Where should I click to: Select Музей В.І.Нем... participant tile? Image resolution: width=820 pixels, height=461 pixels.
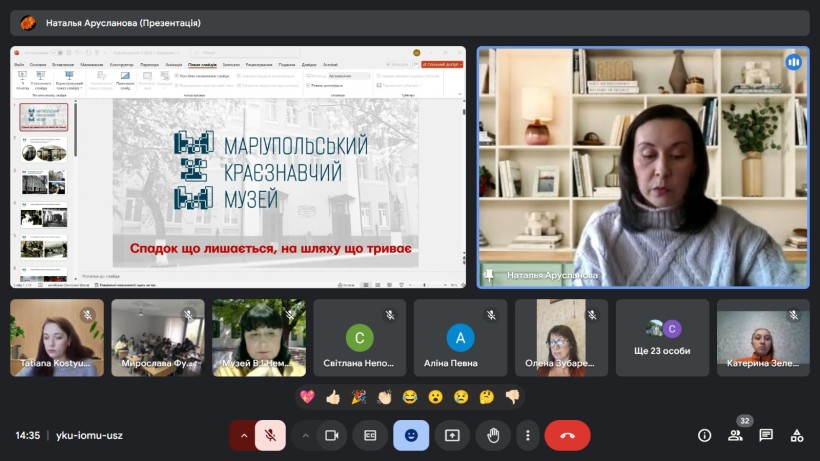click(x=259, y=338)
